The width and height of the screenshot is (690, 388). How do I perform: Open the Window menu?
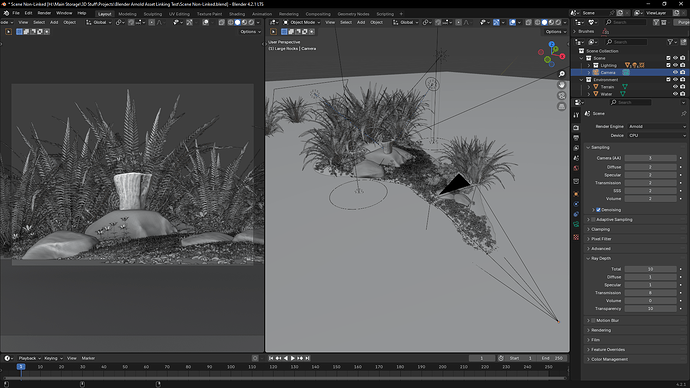pyautogui.click(x=64, y=13)
